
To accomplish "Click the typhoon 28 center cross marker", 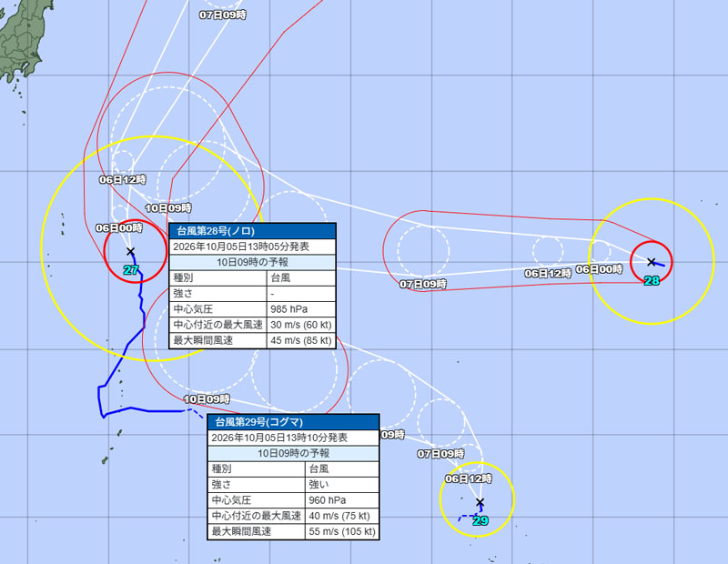I will pos(651,262).
